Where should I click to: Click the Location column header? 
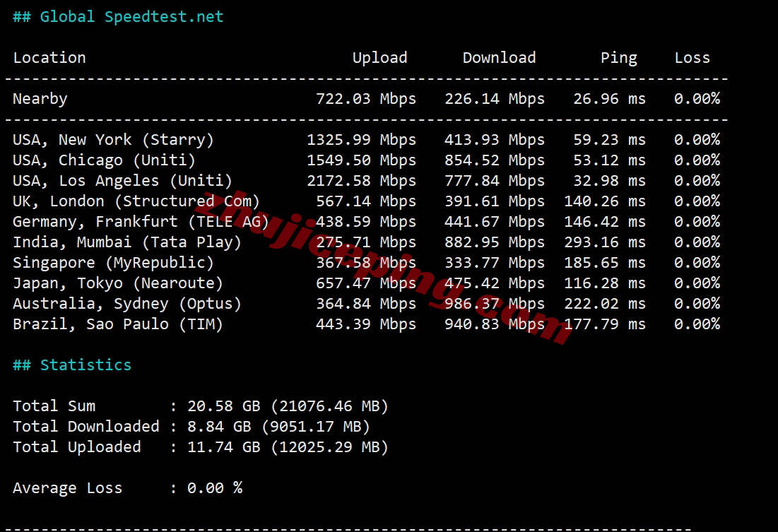tap(49, 58)
